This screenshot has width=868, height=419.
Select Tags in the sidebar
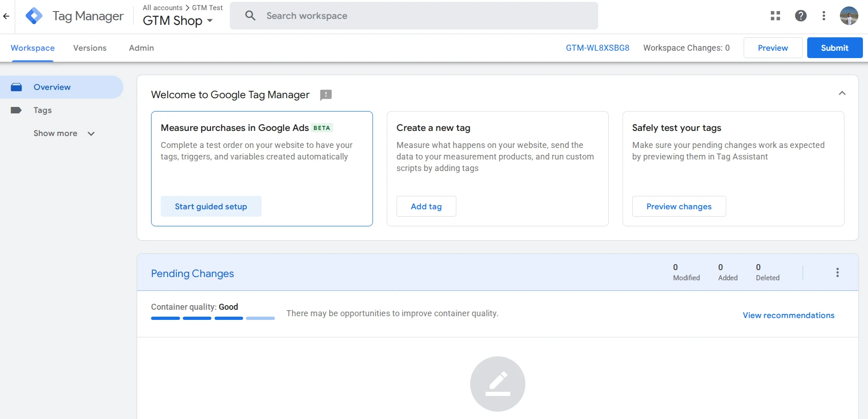[62, 110]
